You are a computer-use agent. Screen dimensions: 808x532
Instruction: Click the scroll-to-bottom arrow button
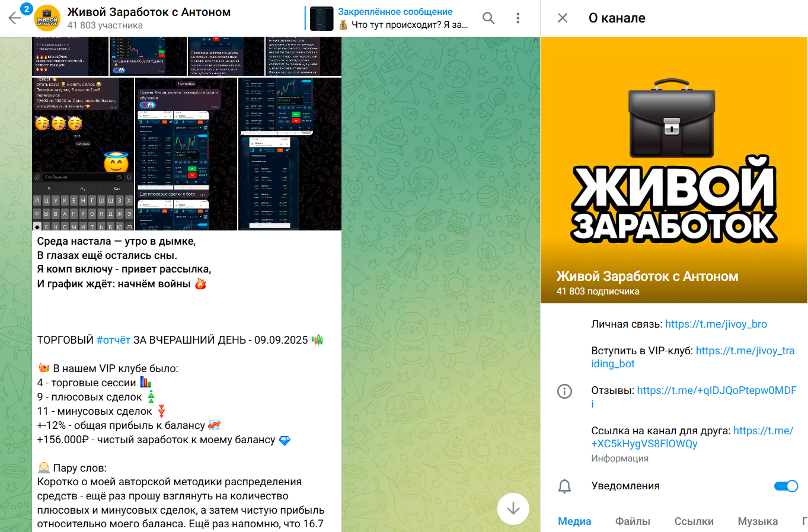pyautogui.click(x=513, y=509)
